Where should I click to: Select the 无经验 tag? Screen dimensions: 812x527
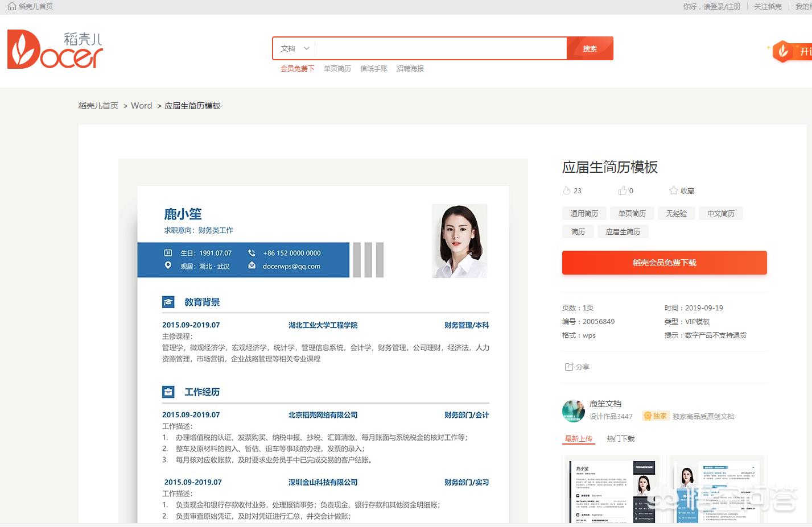pos(677,213)
